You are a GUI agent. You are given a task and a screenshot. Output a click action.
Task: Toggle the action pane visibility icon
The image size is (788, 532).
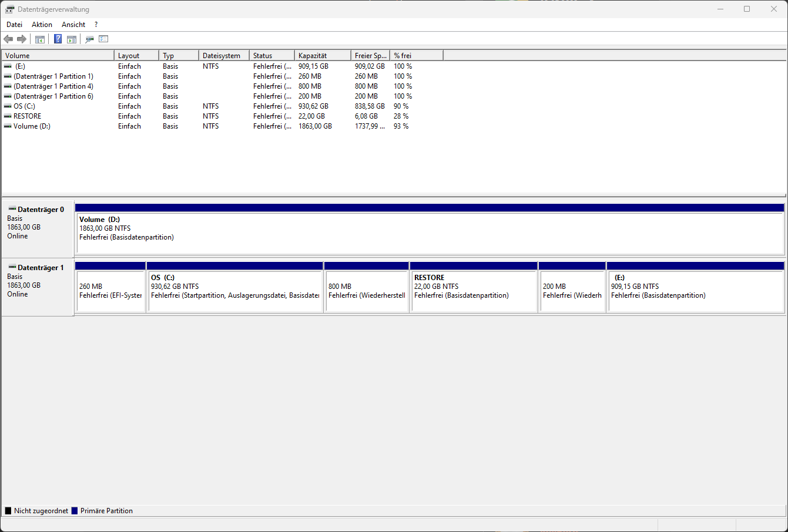point(71,39)
